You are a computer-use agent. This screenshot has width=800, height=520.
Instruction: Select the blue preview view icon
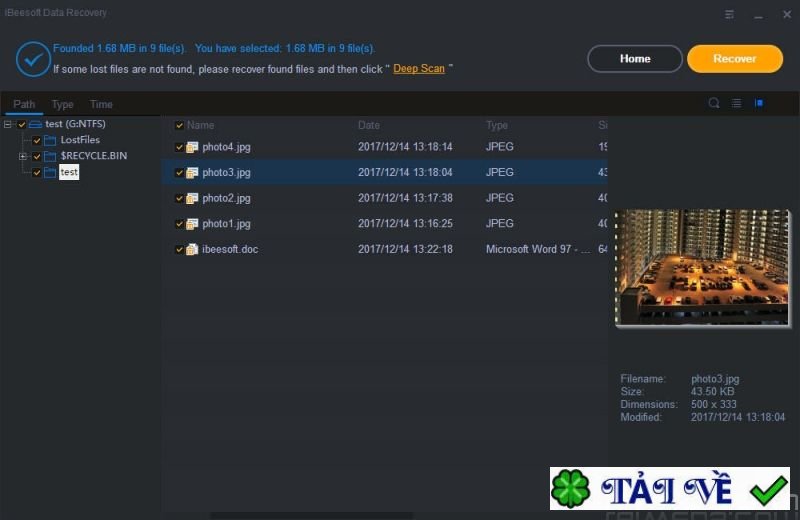click(x=759, y=103)
